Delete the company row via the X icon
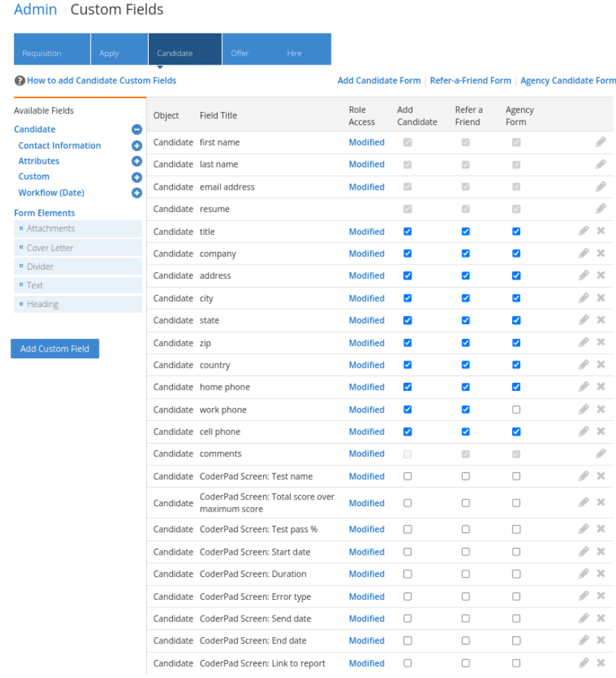 [x=600, y=253]
